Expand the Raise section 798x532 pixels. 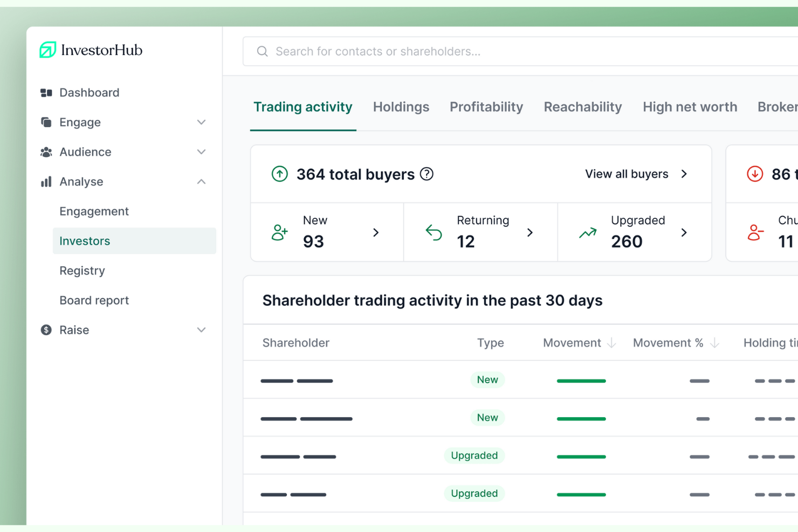coord(201,329)
